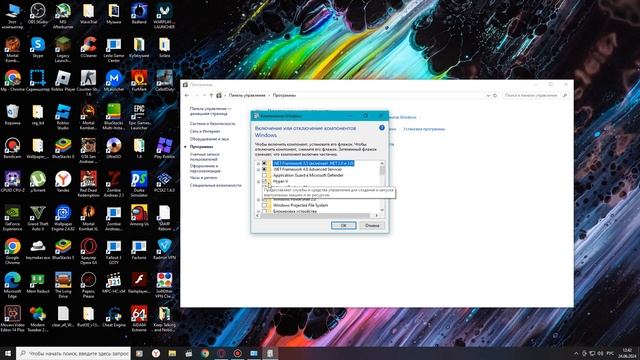
Task: Confirm Windows Features dialog with OK
Action: click(x=343, y=225)
